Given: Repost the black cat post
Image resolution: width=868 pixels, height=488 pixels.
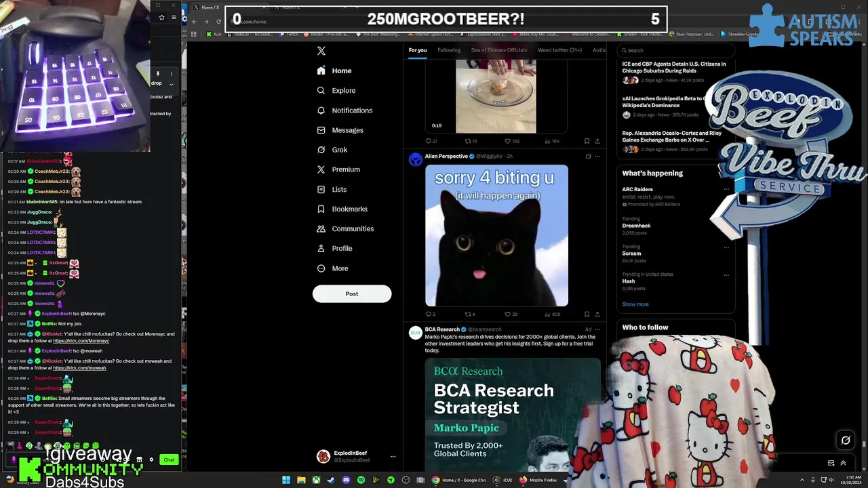Looking at the screenshot, I should 469,314.
